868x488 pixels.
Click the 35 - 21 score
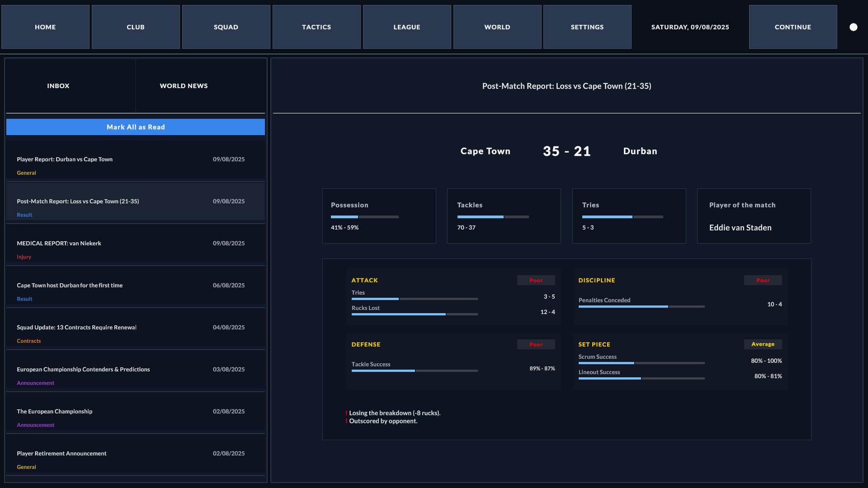point(566,151)
